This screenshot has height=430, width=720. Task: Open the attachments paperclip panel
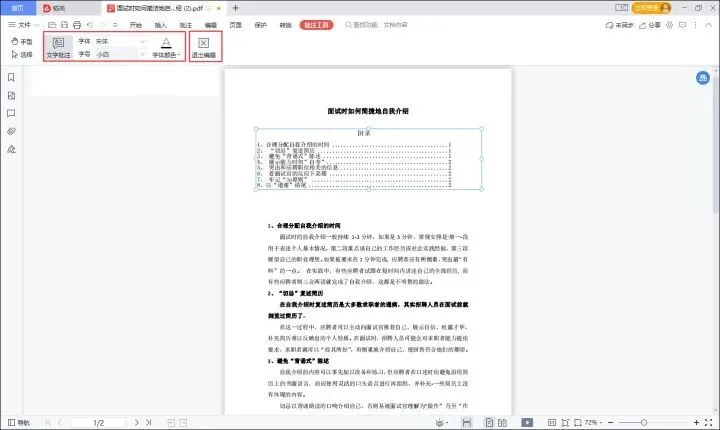click(x=11, y=131)
